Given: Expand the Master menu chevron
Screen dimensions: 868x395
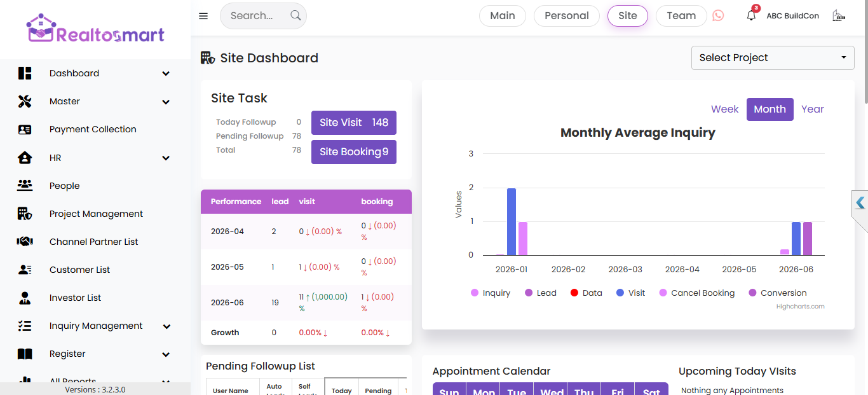Looking at the screenshot, I should click(166, 102).
